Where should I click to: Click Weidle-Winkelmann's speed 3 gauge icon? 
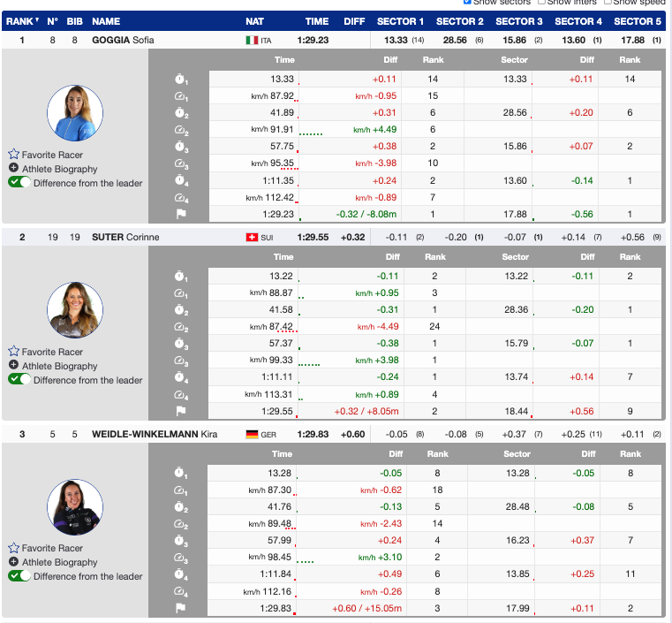coord(181,558)
